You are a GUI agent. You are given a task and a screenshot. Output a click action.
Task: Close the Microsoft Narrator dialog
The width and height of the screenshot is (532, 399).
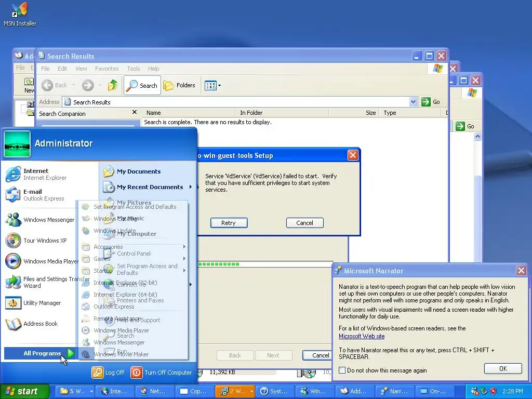tap(521, 270)
